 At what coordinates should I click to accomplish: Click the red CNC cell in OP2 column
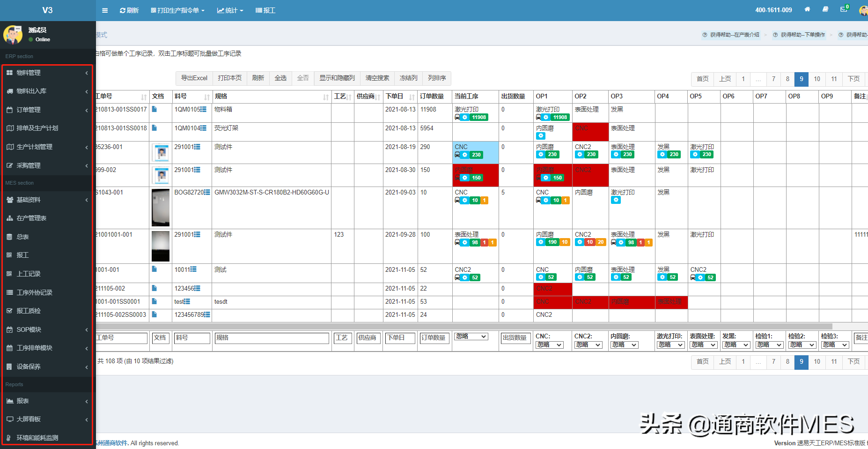pyautogui.click(x=590, y=132)
